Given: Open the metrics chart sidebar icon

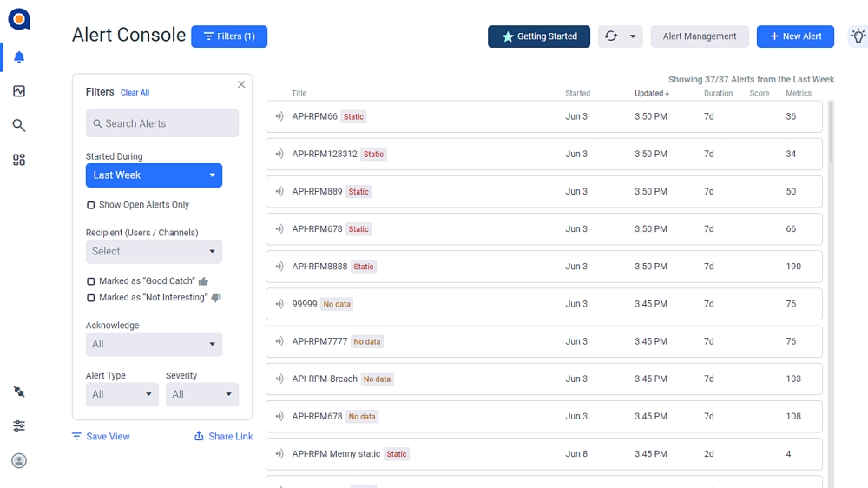Looking at the screenshot, I should (19, 91).
